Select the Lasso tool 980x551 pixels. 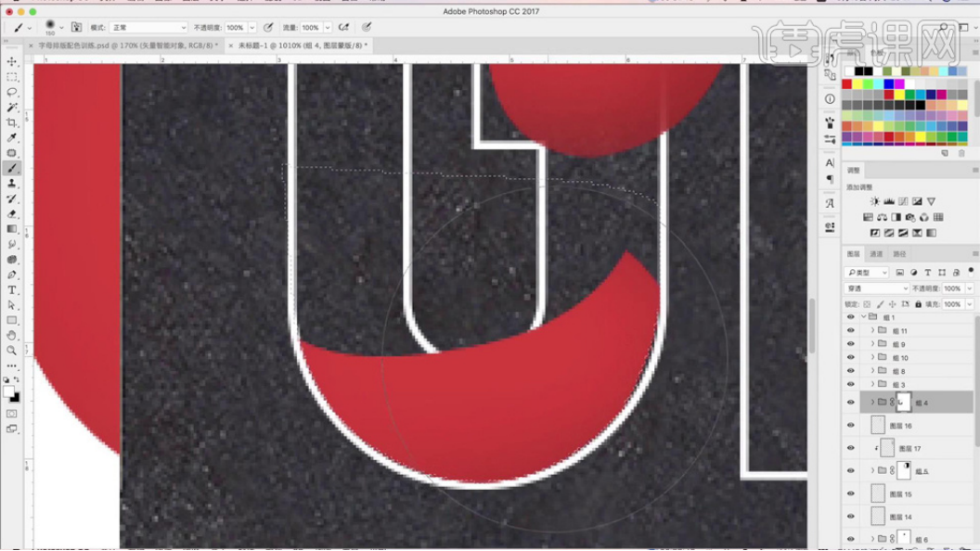(x=12, y=92)
